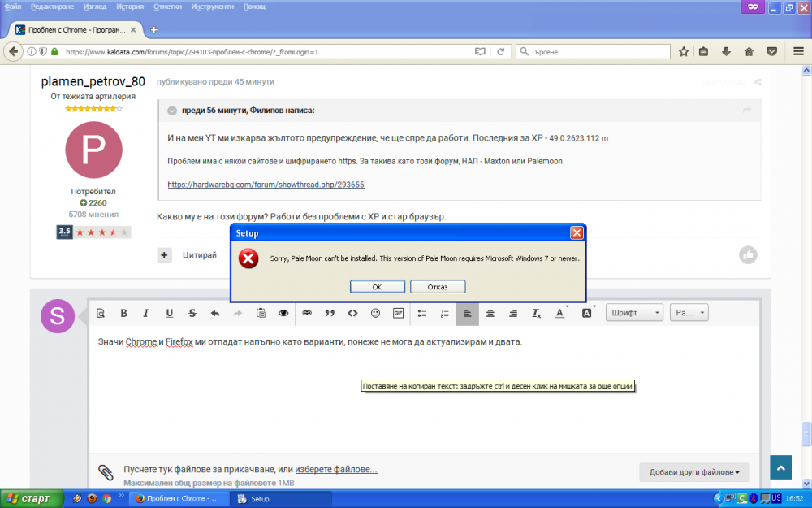Open the emoticon picker
The height and width of the screenshot is (508, 812).
(x=375, y=313)
